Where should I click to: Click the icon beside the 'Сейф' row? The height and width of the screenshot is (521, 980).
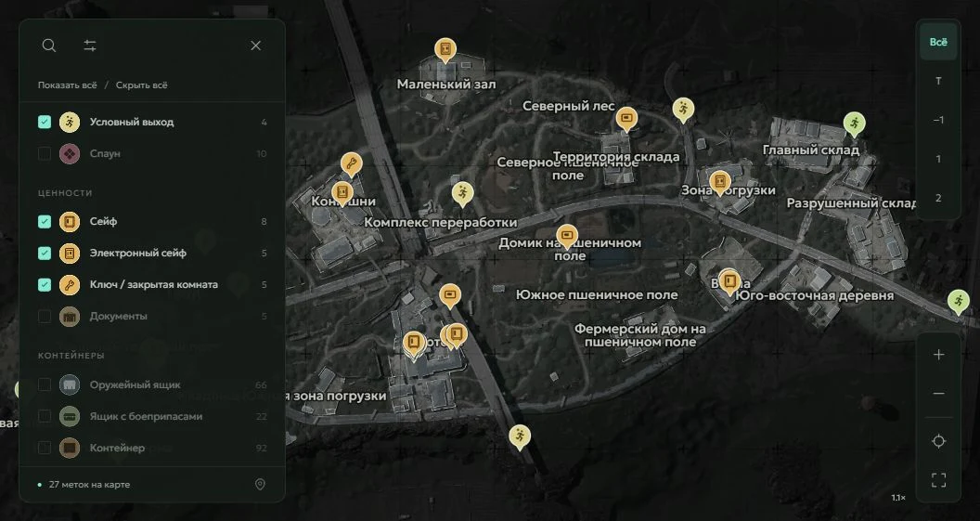click(70, 221)
